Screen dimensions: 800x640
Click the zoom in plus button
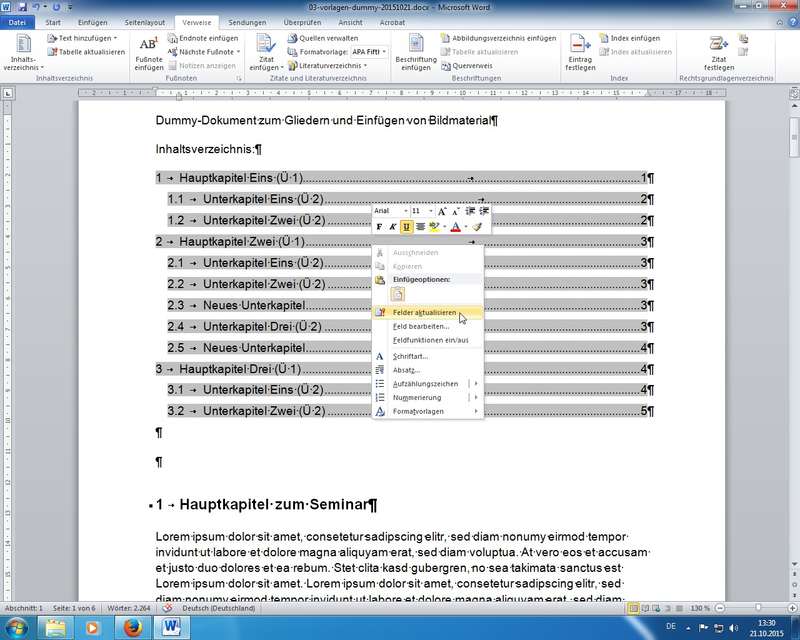[792, 608]
